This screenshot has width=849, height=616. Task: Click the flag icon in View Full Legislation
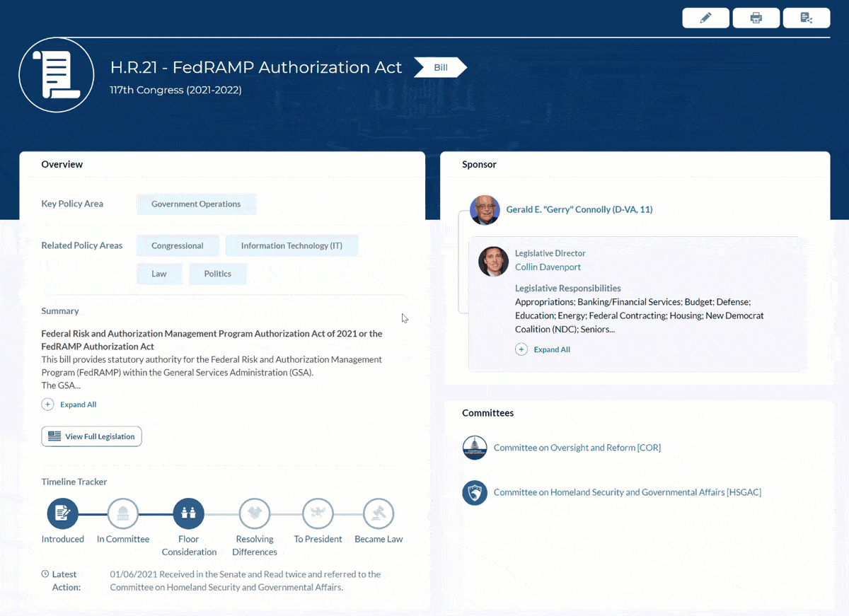pos(54,436)
